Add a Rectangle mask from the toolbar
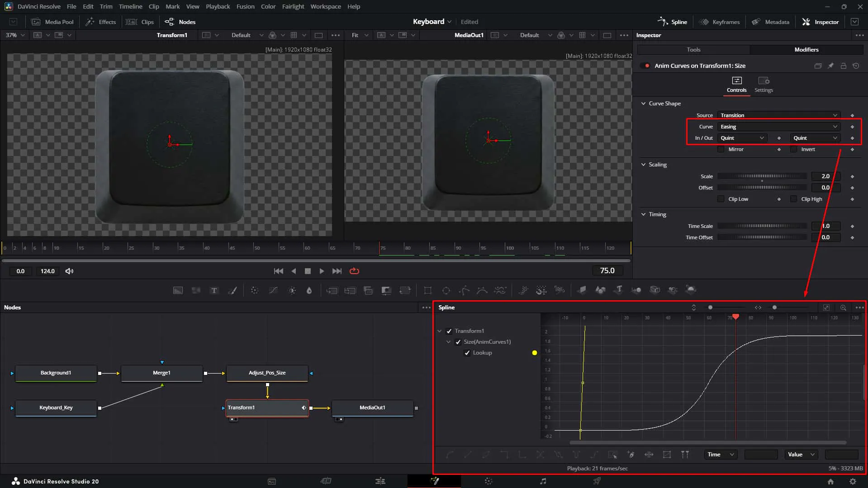Viewport: 868px width, 488px height. point(427,290)
